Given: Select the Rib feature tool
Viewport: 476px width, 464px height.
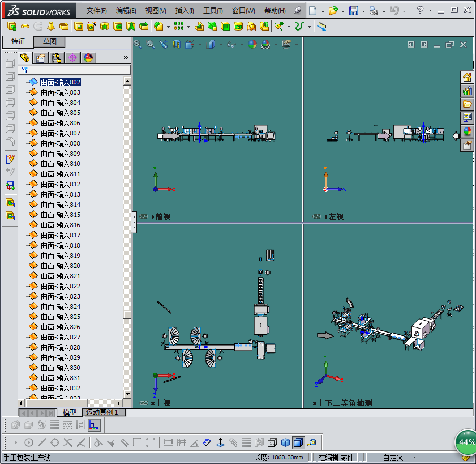Looking at the screenshot, I should 199,27.
